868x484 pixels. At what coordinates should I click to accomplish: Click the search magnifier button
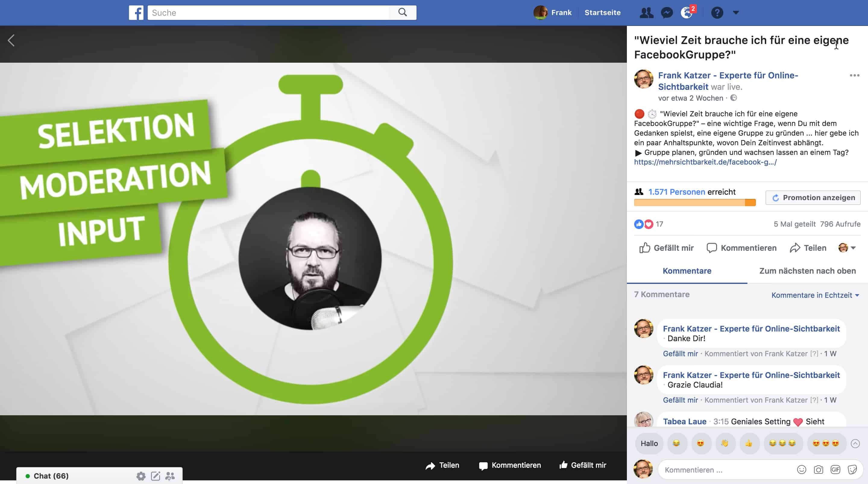[403, 12]
